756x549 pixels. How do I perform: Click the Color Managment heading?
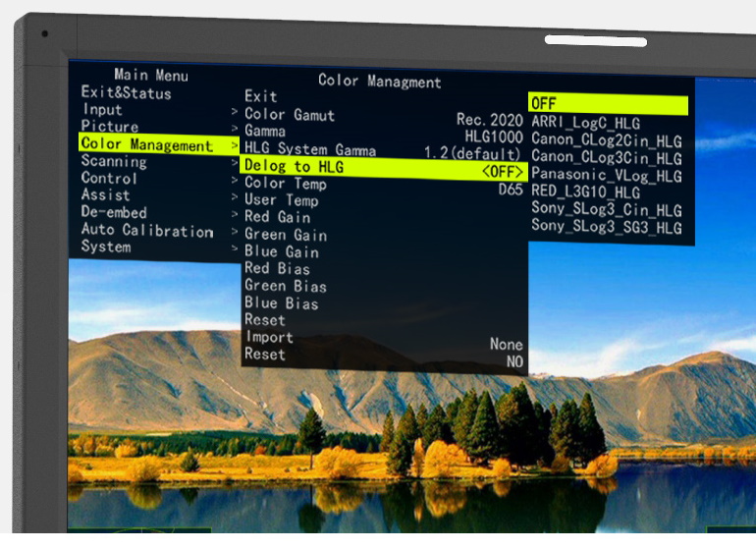[x=379, y=81]
